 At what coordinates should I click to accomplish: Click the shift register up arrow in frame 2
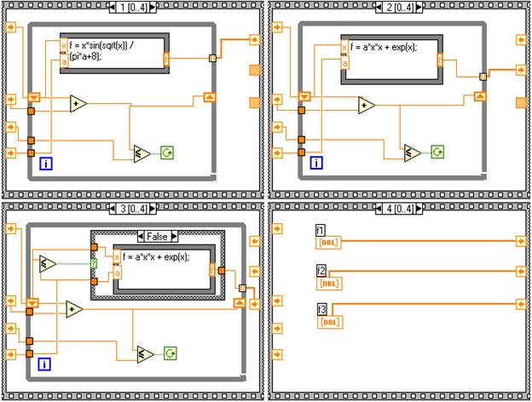tap(480, 96)
